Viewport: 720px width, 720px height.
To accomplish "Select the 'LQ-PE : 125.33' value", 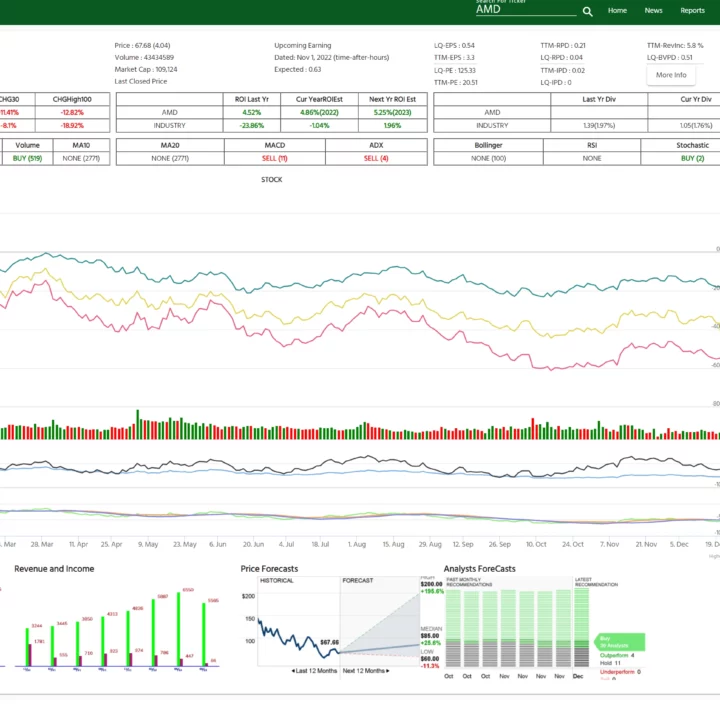I will tap(455, 70).
